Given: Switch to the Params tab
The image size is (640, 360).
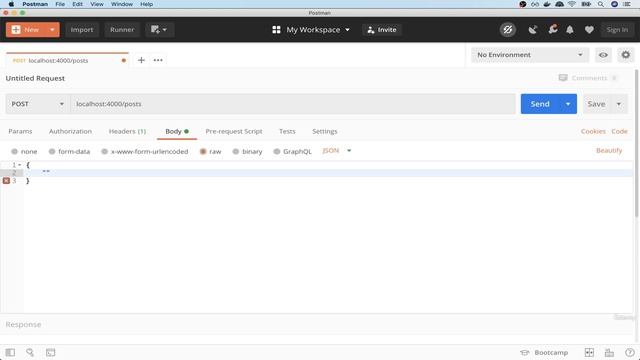Looking at the screenshot, I should pyautogui.click(x=20, y=131).
